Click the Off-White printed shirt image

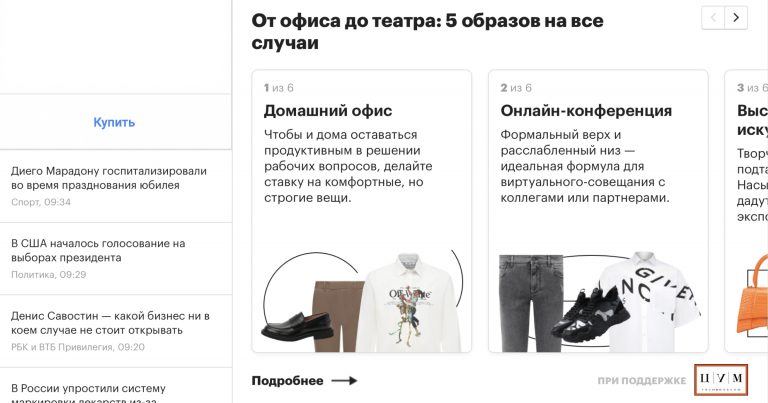409,303
